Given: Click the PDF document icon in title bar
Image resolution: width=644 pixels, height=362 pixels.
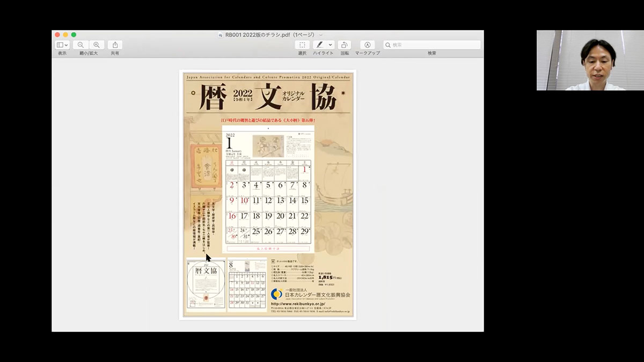Looking at the screenshot, I should (221, 35).
